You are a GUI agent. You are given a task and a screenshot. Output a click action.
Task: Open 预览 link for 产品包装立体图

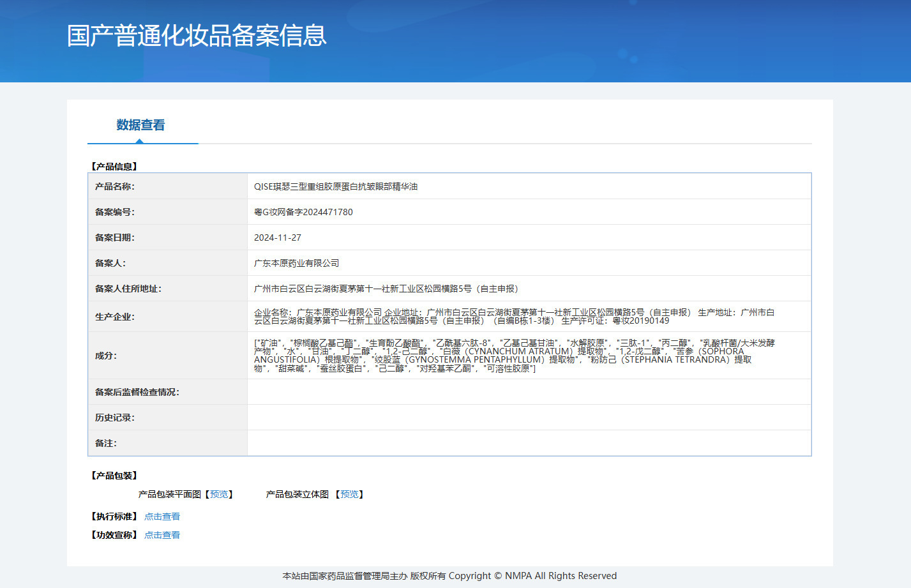[349, 494]
